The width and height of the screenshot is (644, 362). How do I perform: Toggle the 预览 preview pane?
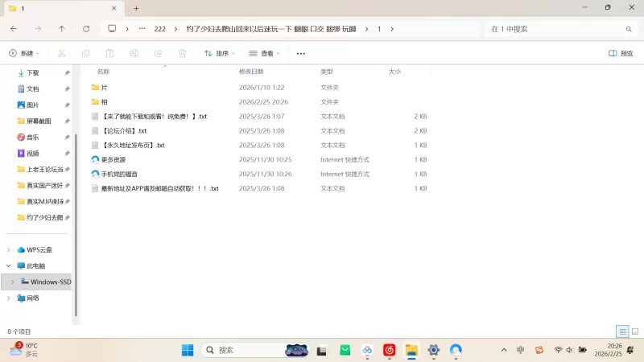(621, 53)
